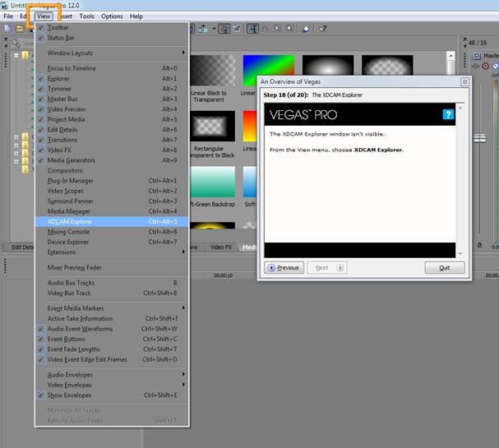
Task: Click the 00:00:10 timeline ruler mark
Action: point(223,275)
